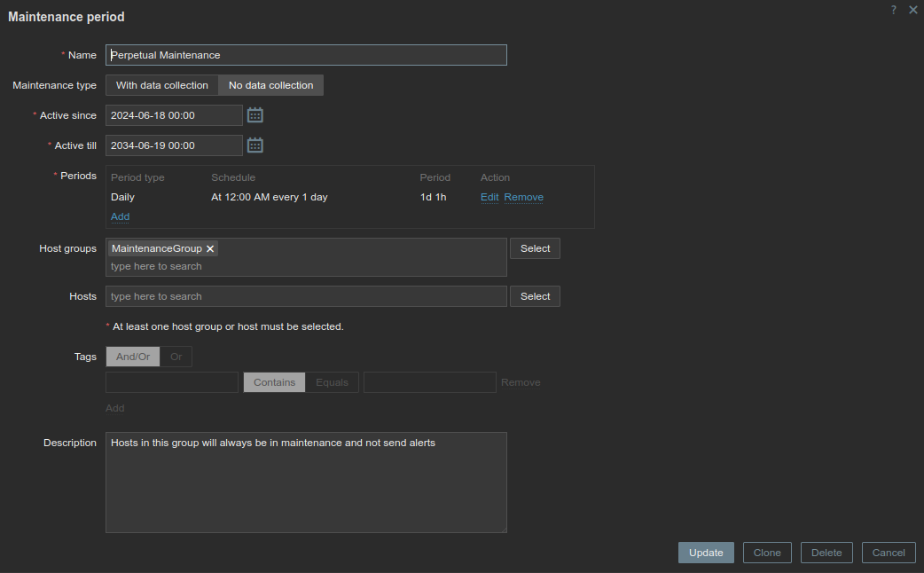Open the help question mark icon

point(893,10)
